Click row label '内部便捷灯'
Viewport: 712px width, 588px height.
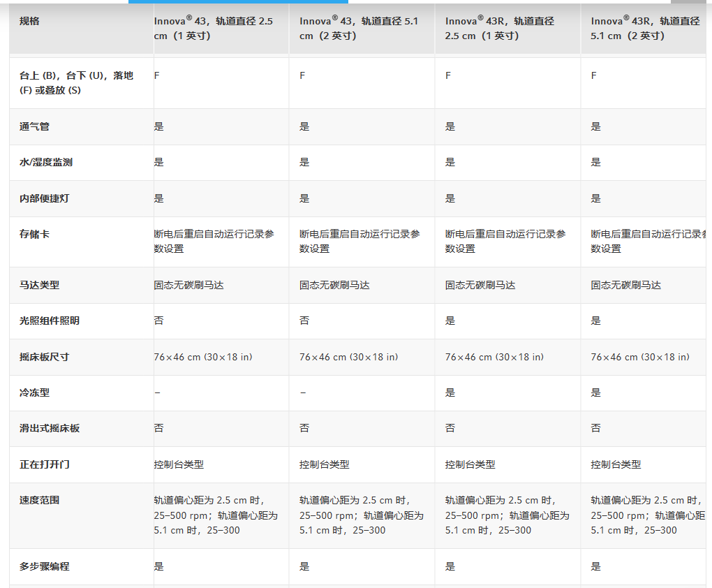coord(45,198)
